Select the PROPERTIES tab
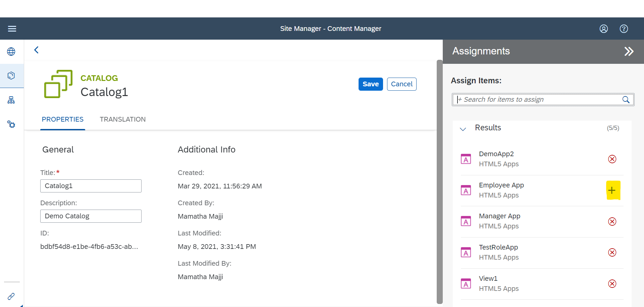Image resolution: width=644 pixels, height=307 pixels. click(63, 120)
